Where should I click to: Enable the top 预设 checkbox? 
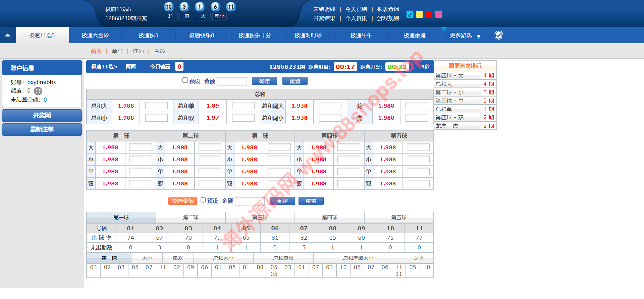tap(185, 80)
